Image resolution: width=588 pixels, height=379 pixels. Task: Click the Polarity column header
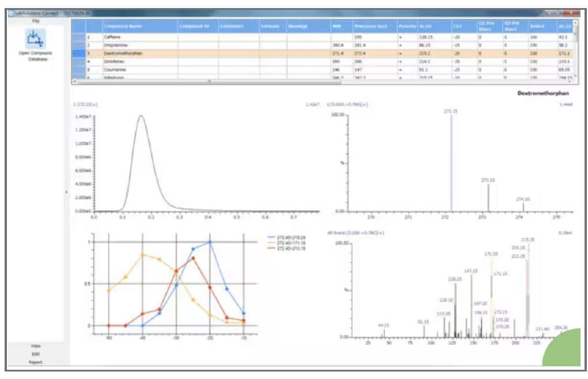[x=407, y=26]
